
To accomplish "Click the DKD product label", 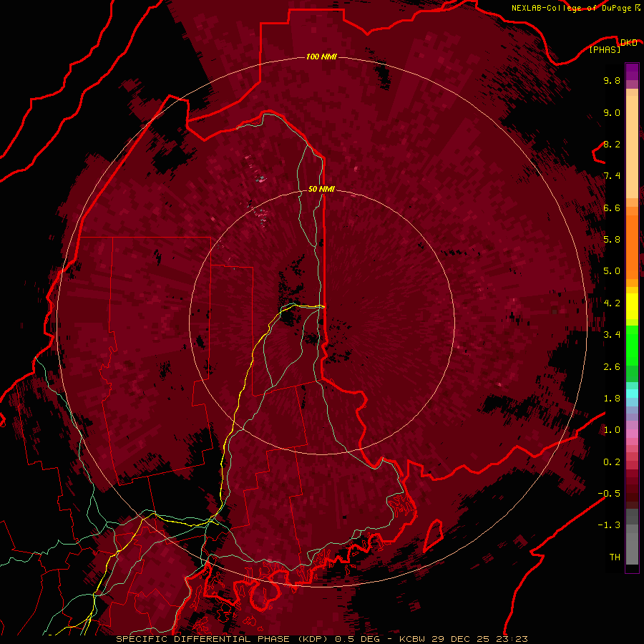I will pos(629,42).
